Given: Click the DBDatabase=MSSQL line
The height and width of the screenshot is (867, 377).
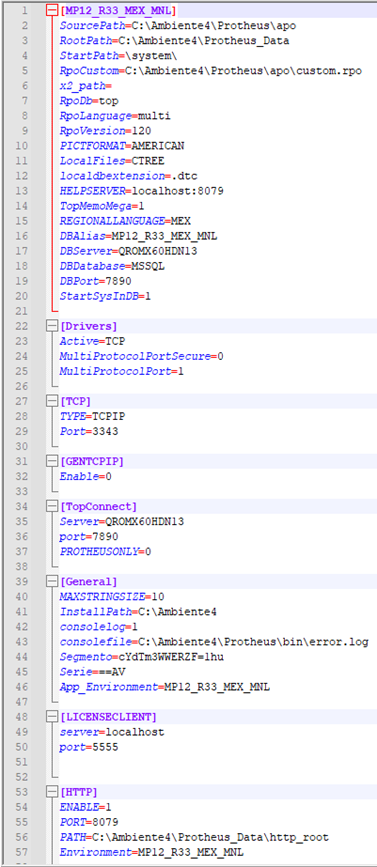Looking at the screenshot, I should pyautogui.click(x=112, y=266).
